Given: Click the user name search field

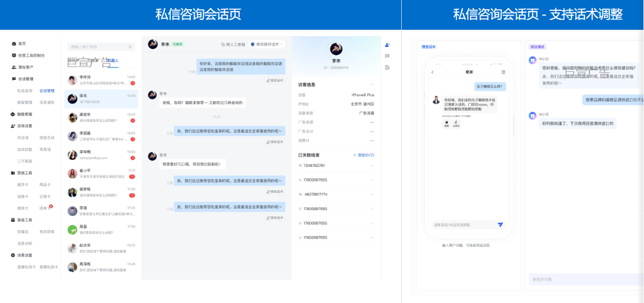Looking at the screenshot, I should pos(101,47).
